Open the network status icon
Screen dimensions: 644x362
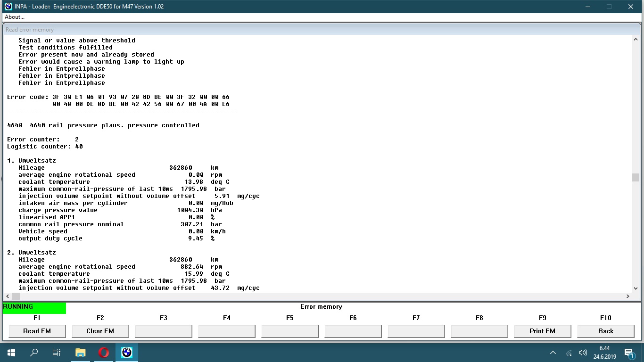coord(569,353)
